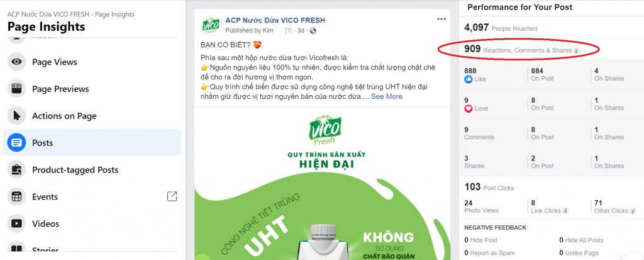
Task: Click the Posts sidebar icon
Action: [x=16, y=143]
